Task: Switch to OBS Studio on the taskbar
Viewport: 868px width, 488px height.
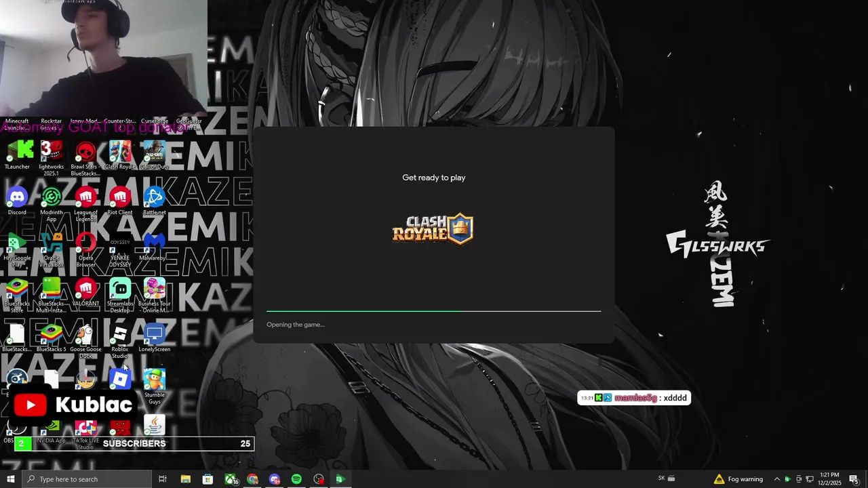Action: click(x=319, y=479)
